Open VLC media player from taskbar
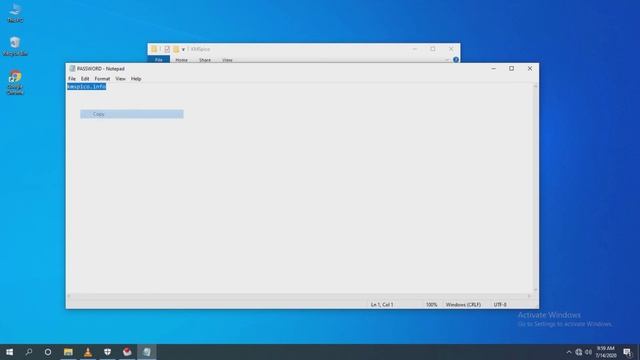Viewport: 640px width, 360px height. pyautogui.click(x=88, y=352)
